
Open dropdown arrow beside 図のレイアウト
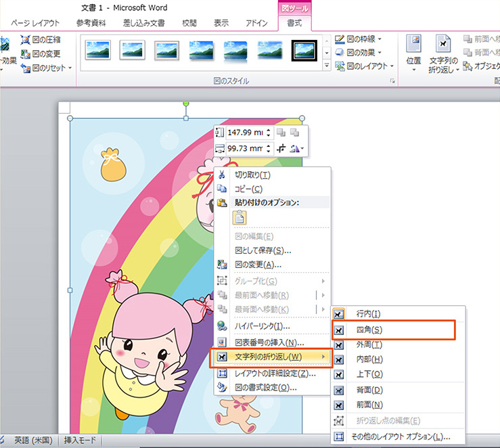click(x=392, y=66)
